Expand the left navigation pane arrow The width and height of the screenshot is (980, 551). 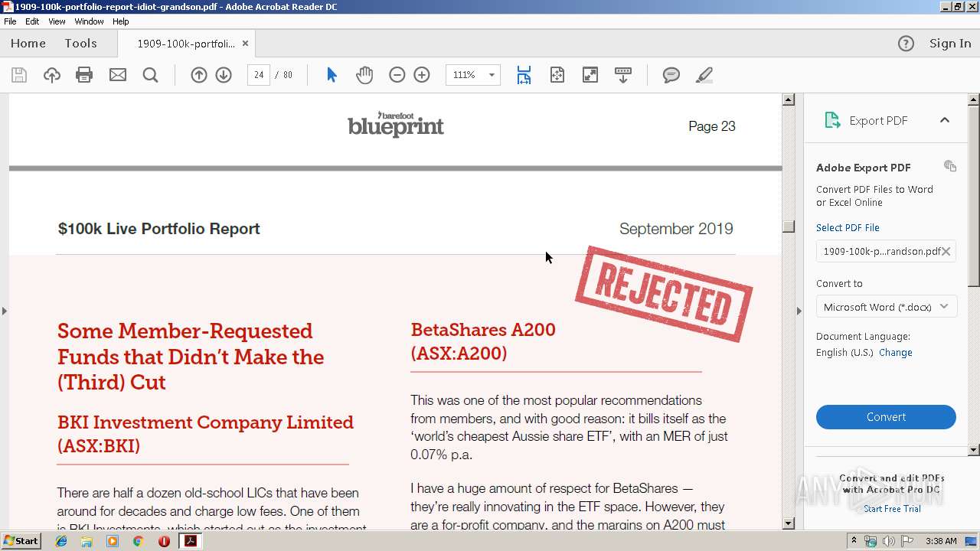(x=4, y=311)
